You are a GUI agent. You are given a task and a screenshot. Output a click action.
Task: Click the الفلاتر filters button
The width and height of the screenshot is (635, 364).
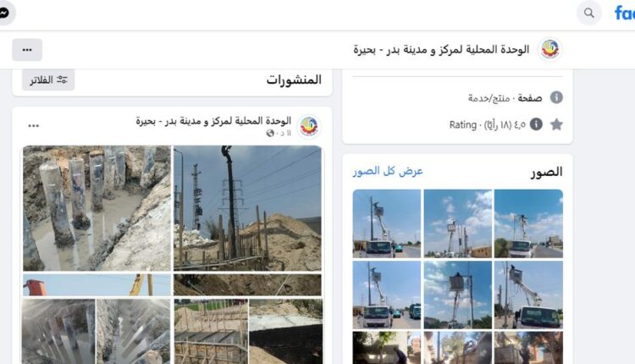[48, 80]
